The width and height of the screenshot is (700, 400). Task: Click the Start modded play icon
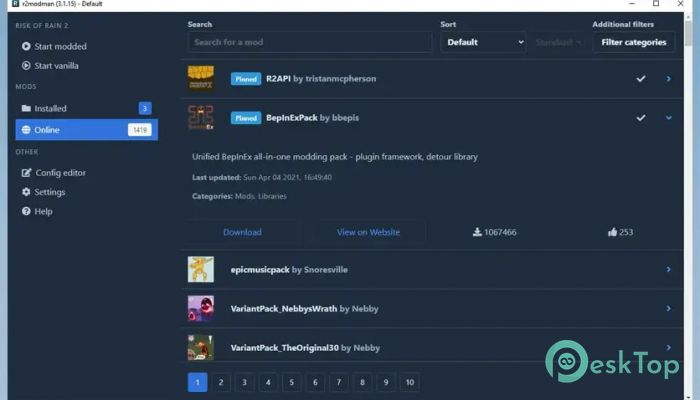coord(26,46)
